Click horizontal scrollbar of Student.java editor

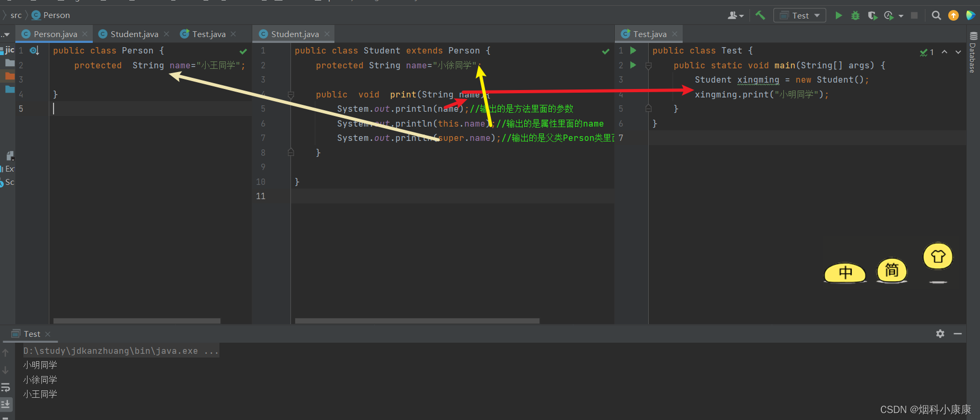(417, 321)
